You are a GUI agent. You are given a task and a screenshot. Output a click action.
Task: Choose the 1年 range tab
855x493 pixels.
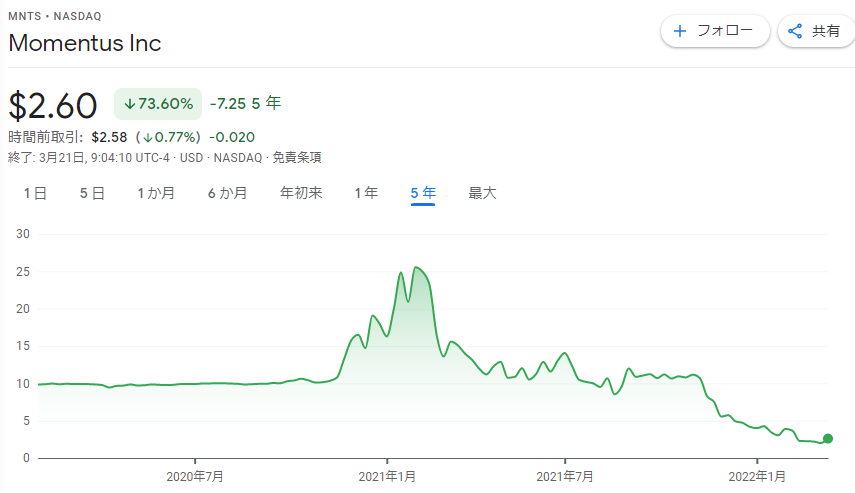[366, 193]
